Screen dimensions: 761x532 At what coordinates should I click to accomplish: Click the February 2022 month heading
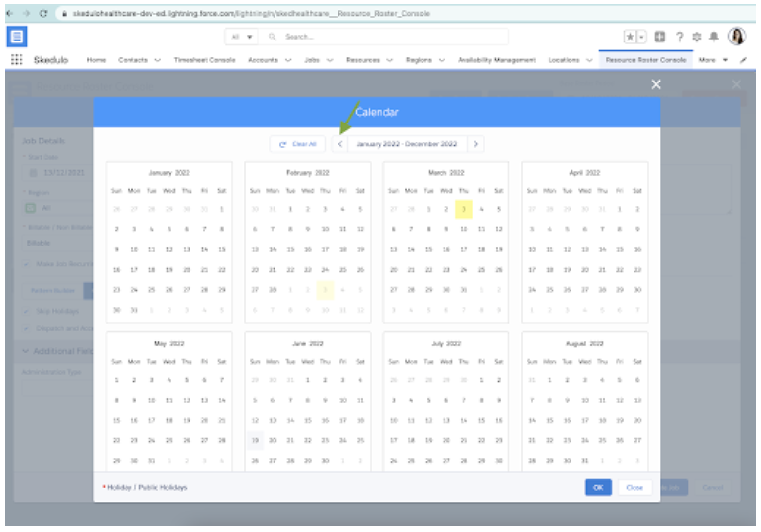pos(308,173)
